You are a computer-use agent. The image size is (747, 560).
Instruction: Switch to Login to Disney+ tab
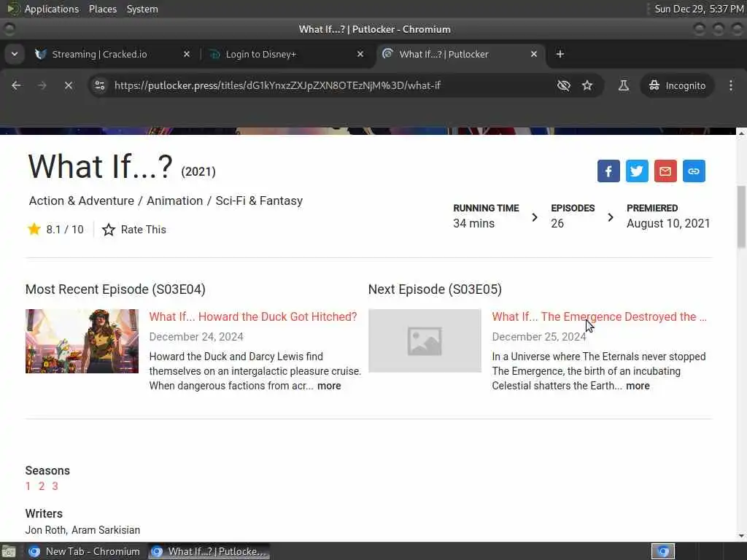pos(261,54)
